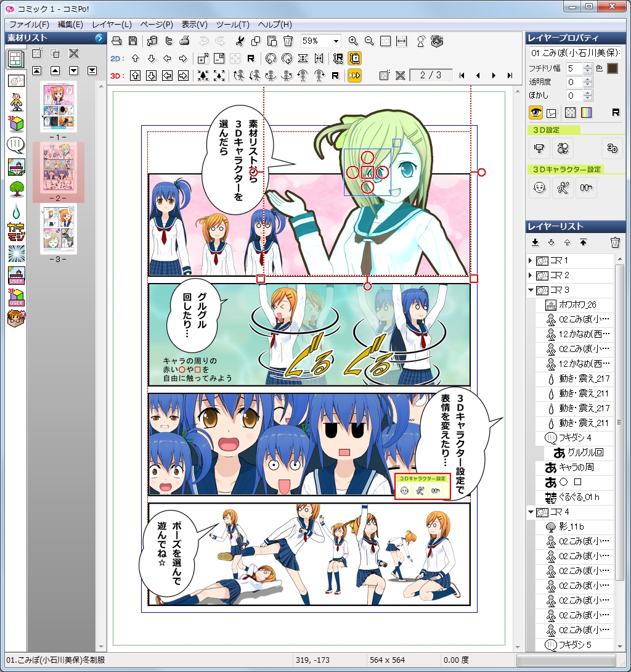
Task: Click the 2D move up arrow
Action: (136, 59)
